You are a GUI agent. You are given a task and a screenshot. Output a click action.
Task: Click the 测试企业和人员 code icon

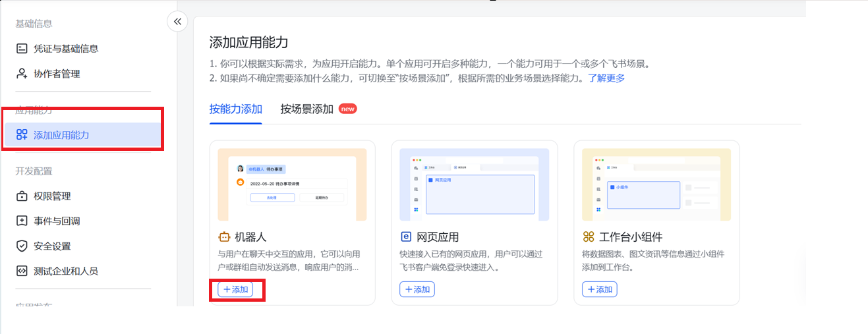22,271
